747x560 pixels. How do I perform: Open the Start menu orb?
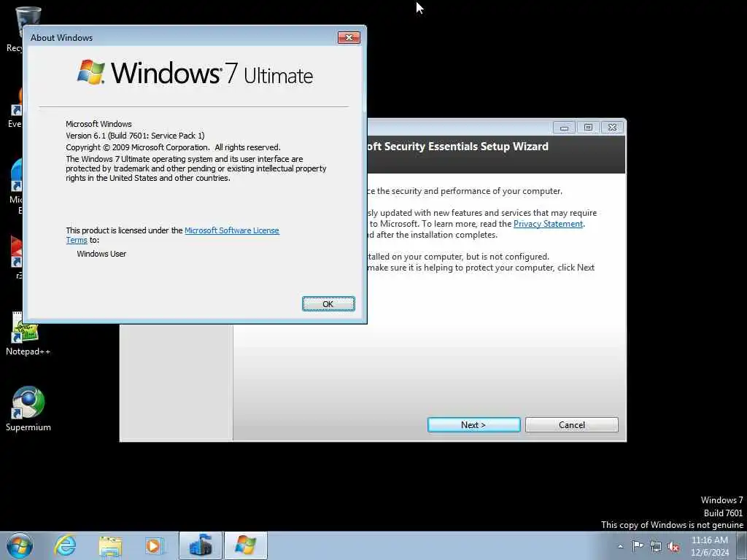[20, 545]
